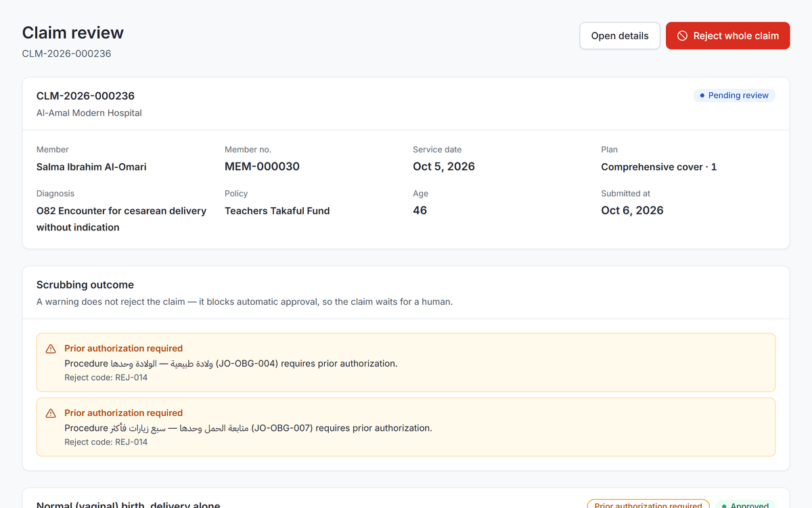Image resolution: width=812 pixels, height=508 pixels.
Task: Click warning triangle icon for JO-OBG-004
Action: [51, 349]
